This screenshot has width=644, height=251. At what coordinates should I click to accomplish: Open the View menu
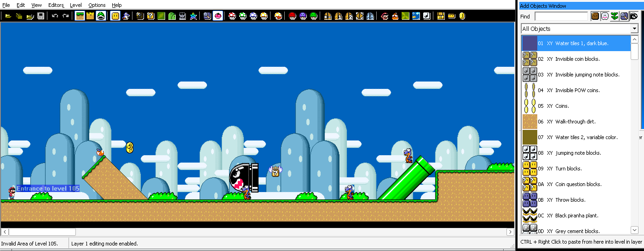[36, 5]
